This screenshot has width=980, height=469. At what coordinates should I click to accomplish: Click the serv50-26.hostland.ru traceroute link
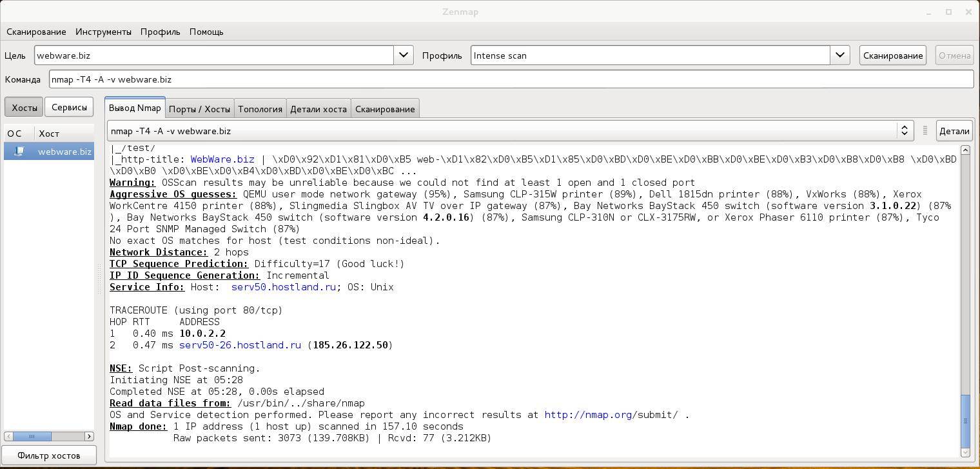click(x=240, y=345)
